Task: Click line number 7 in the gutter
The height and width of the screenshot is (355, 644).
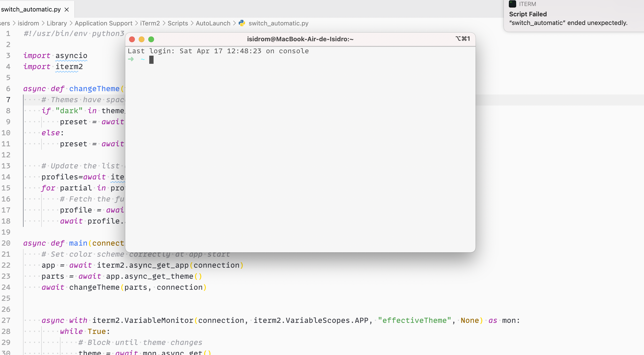Action: 8,100
